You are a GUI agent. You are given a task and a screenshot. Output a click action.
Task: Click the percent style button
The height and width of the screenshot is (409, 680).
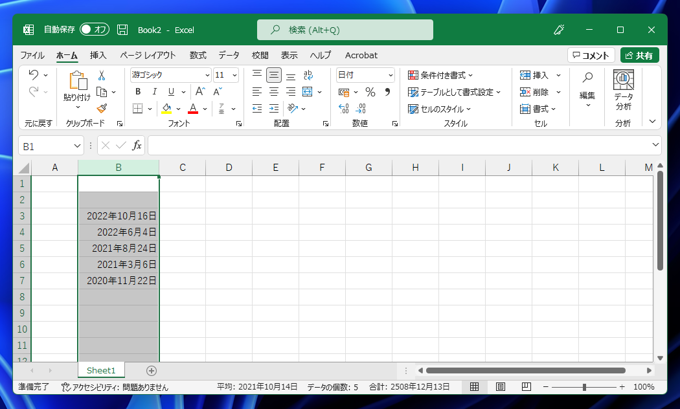coord(370,92)
